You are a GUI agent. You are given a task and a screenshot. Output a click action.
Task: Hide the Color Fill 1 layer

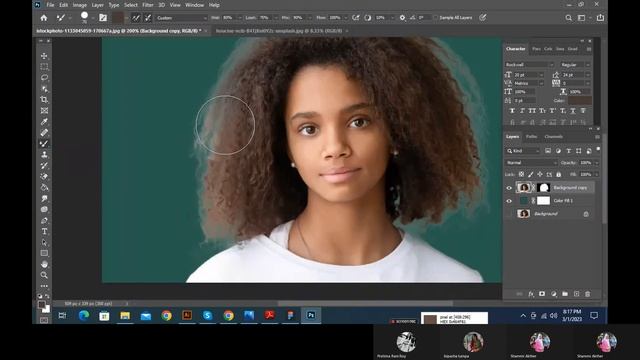(509, 201)
